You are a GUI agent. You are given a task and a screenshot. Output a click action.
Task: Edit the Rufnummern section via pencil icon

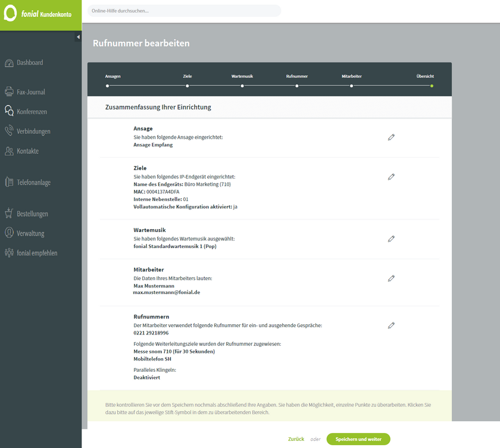pyautogui.click(x=391, y=325)
